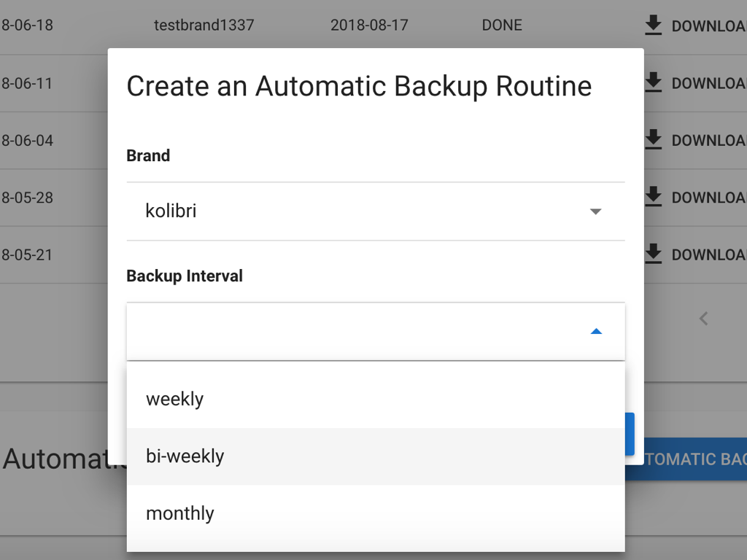Screen dimensions: 747x560
Task: Download the 8-05-21 backup file
Action: 653,254
